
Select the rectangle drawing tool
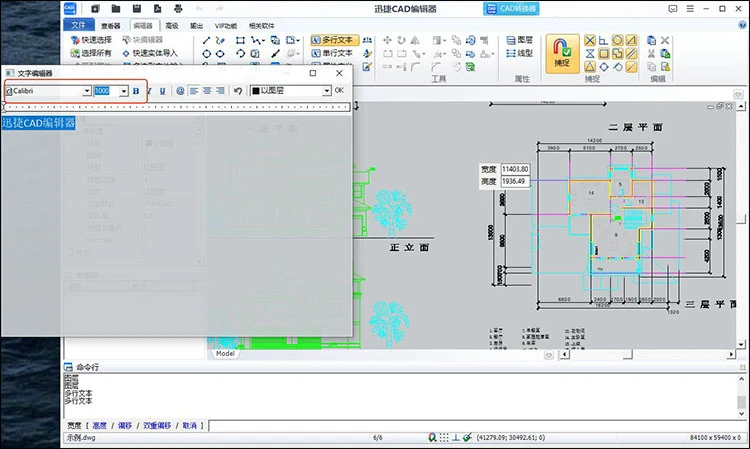[x=240, y=40]
